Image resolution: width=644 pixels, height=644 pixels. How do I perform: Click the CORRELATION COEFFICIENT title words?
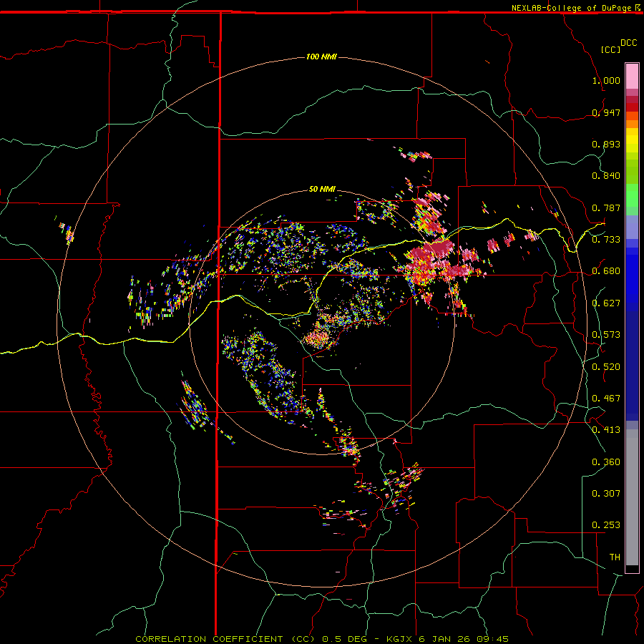tap(209, 639)
